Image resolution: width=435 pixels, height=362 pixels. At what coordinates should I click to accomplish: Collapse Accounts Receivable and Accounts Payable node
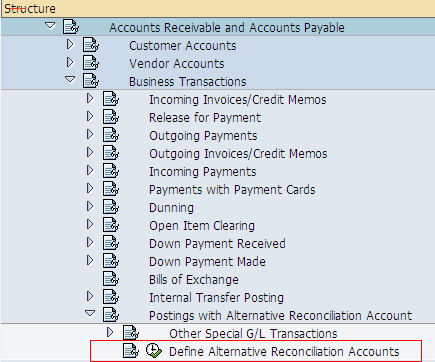coord(50,26)
